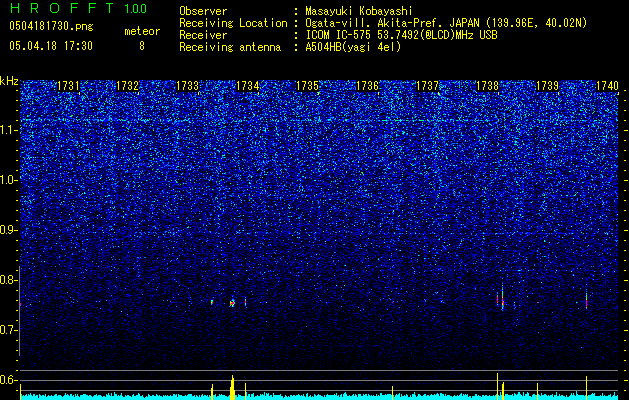The image size is (629, 400).
Task: Click the tallest yellow power spike below 1734
Action: 232,387
